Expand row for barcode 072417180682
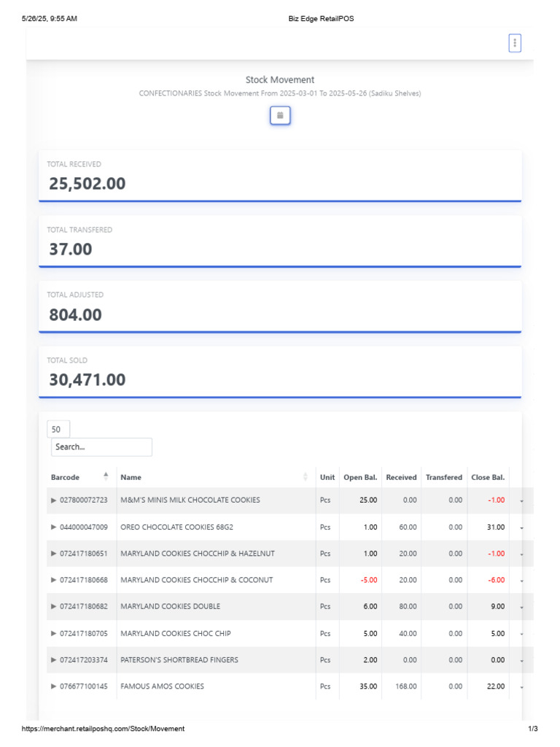This screenshot has height=747, width=560. (x=53, y=606)
